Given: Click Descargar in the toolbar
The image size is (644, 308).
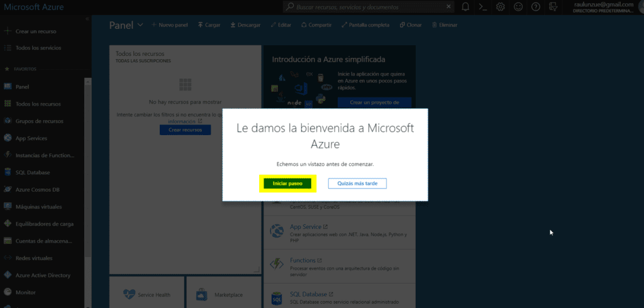Looking at the screenshot, I should (245, 25).
